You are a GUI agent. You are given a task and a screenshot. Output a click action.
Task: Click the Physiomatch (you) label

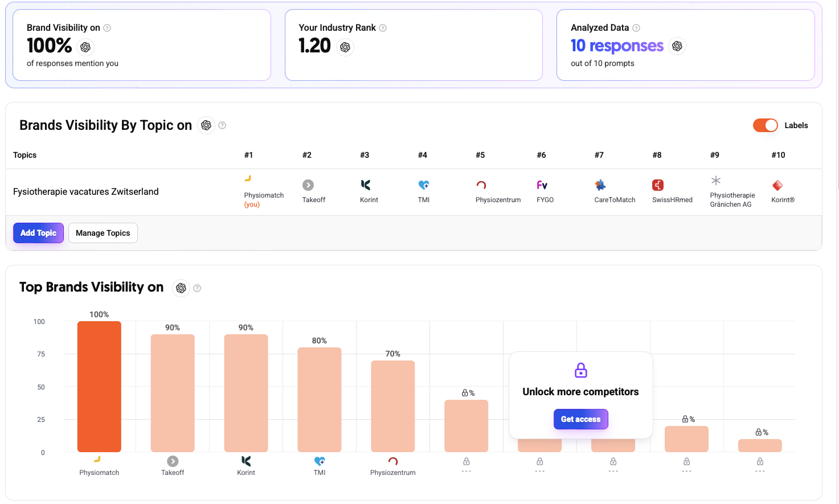tap(264, 200)
